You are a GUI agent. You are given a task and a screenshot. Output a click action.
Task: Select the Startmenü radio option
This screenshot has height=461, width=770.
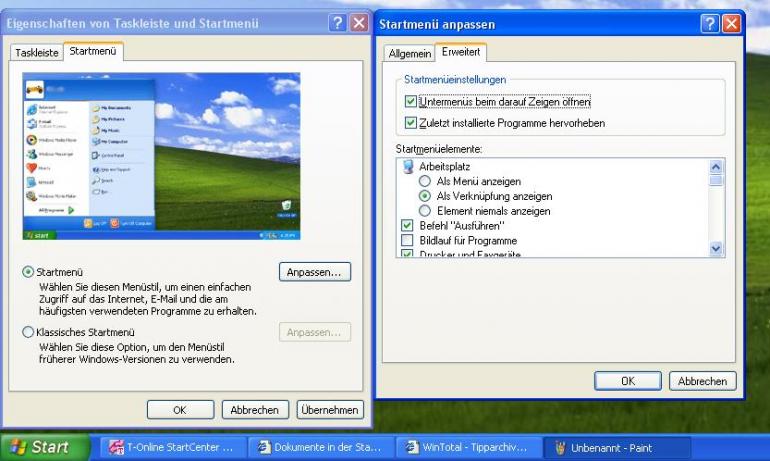[28, 272]
